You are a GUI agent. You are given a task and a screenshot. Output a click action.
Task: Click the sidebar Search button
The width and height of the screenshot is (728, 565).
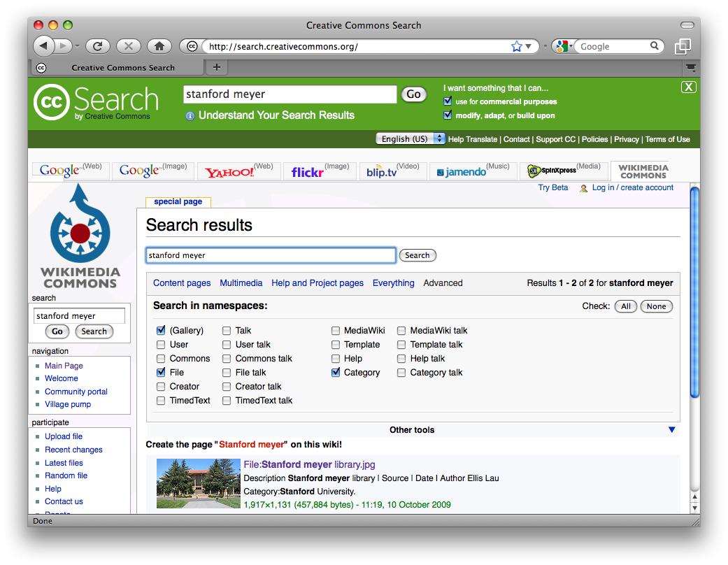click(x=94, y=331)
